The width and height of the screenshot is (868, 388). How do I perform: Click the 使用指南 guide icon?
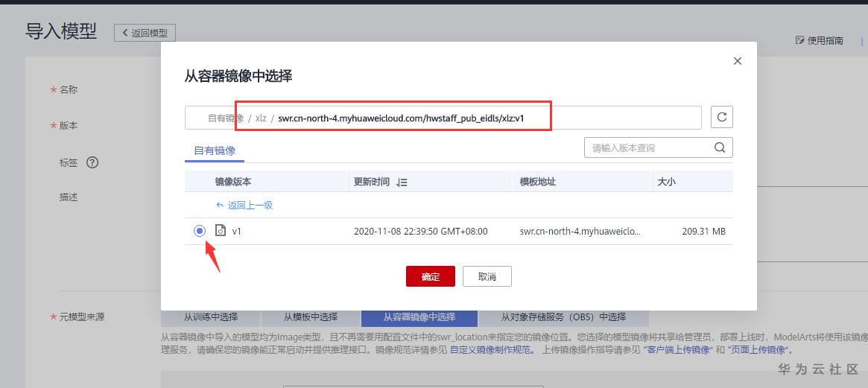[x=800, y=40]
